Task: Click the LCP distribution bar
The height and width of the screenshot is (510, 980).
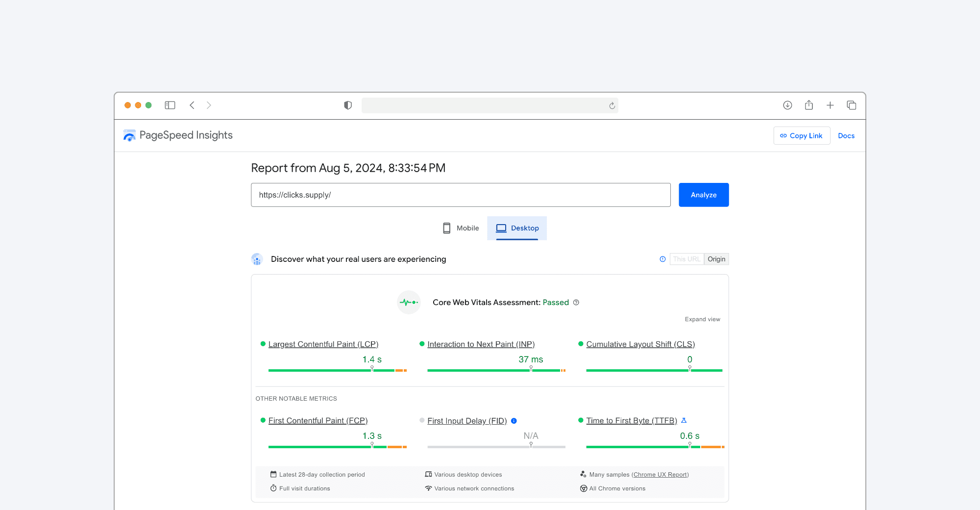Action: pyautogui.click(x=338, y=370)
